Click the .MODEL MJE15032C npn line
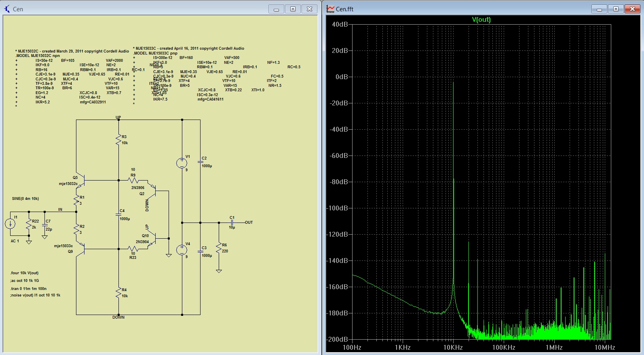This screenshot has width=644, height=355. (x=38, y=56)
